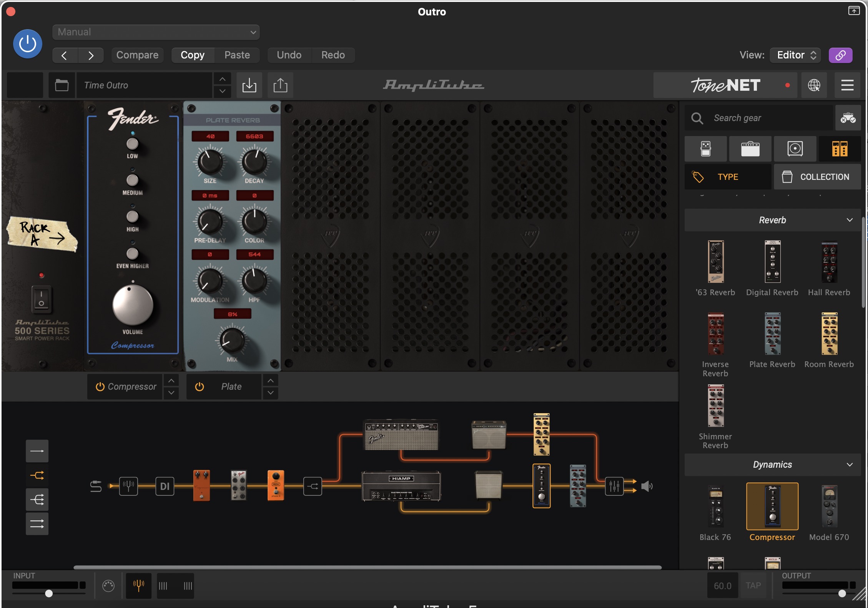Select the HIAMP amplifier in chain

pos(401,486)
